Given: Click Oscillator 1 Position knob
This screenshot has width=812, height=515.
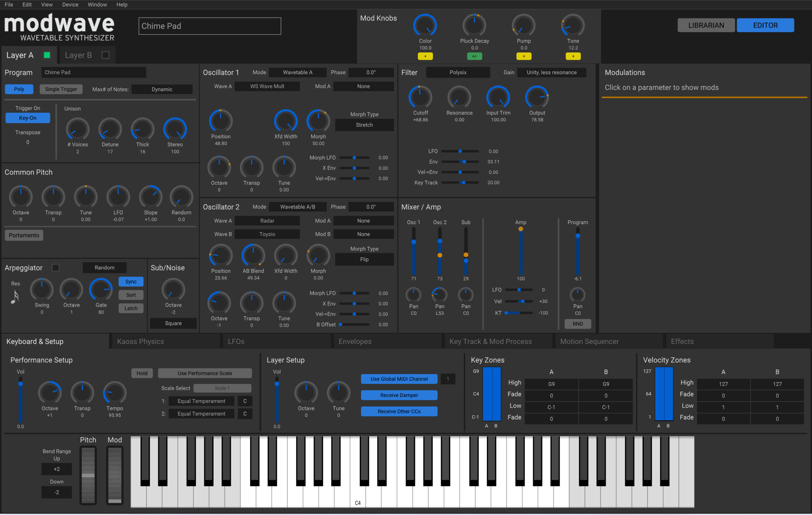Looking at the screenshot, I should pos(220,121).
